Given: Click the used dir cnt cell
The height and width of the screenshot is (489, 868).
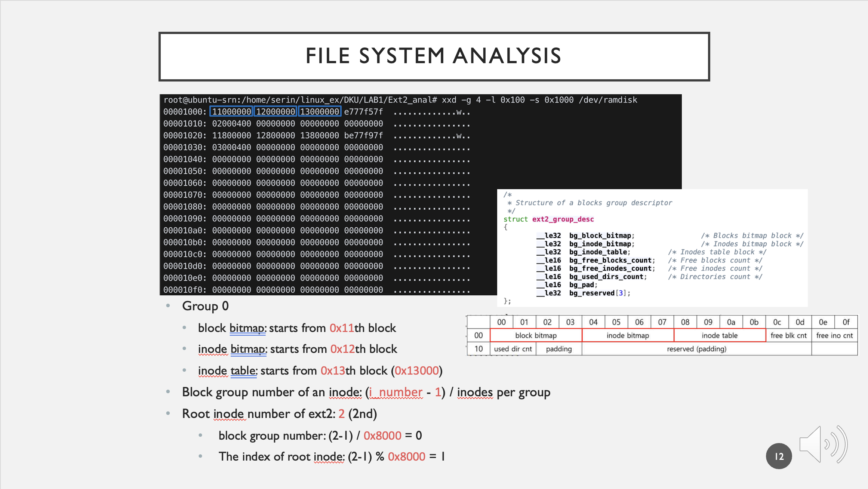Looking at the screenshot, I should [x=513, y=349].
